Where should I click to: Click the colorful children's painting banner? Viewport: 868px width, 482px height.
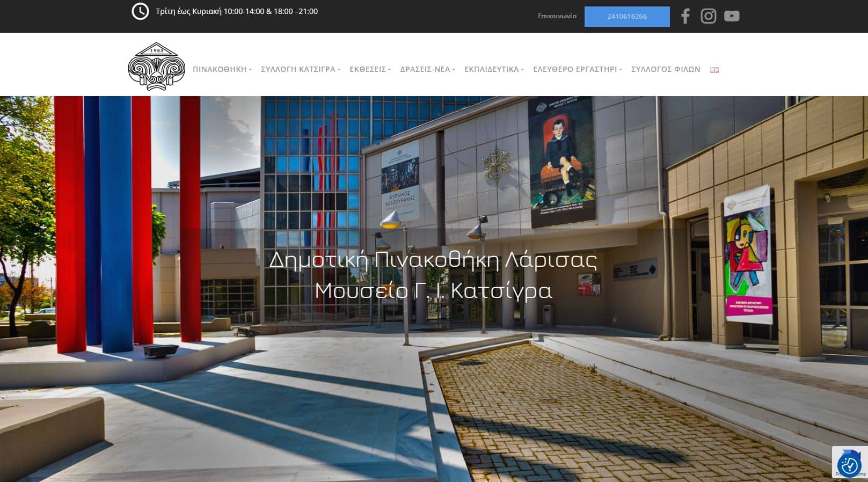[x=747, y=255]
